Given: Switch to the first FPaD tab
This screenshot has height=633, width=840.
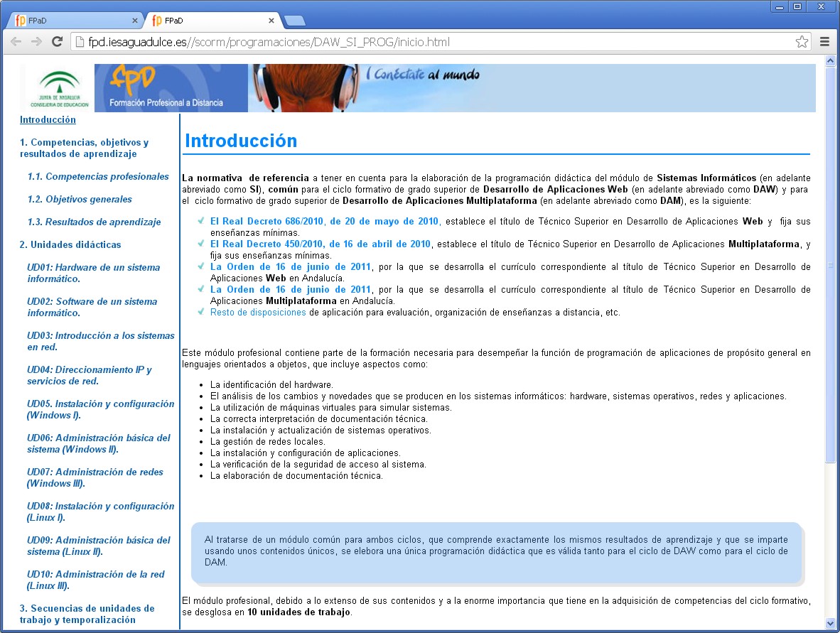Looking at the screenshot, I should tap(75, 21).
